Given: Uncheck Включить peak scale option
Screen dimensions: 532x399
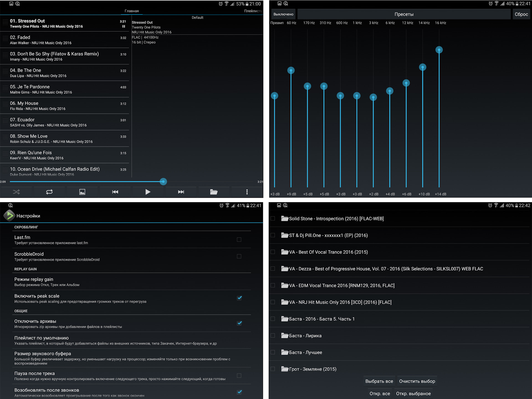Looking at the screenshot, I should [x=239, y=298].
